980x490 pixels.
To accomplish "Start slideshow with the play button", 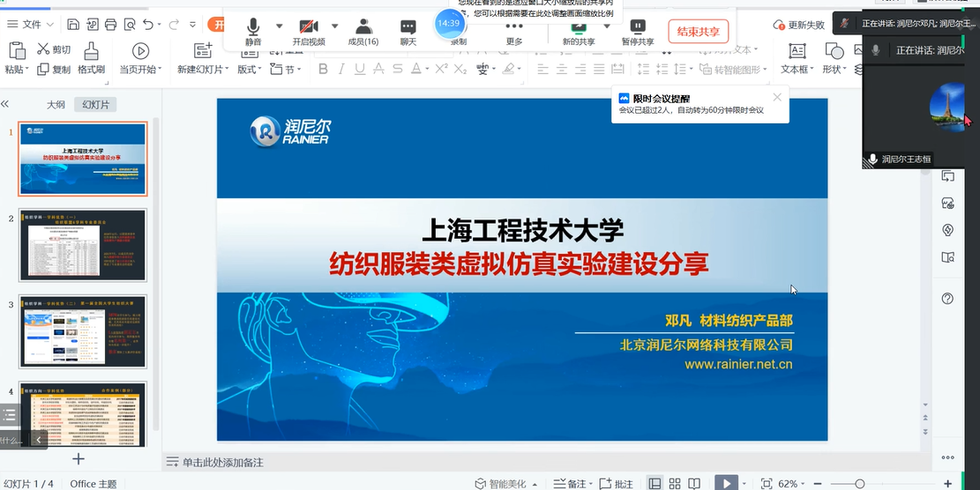I will (x=724, y=483).
